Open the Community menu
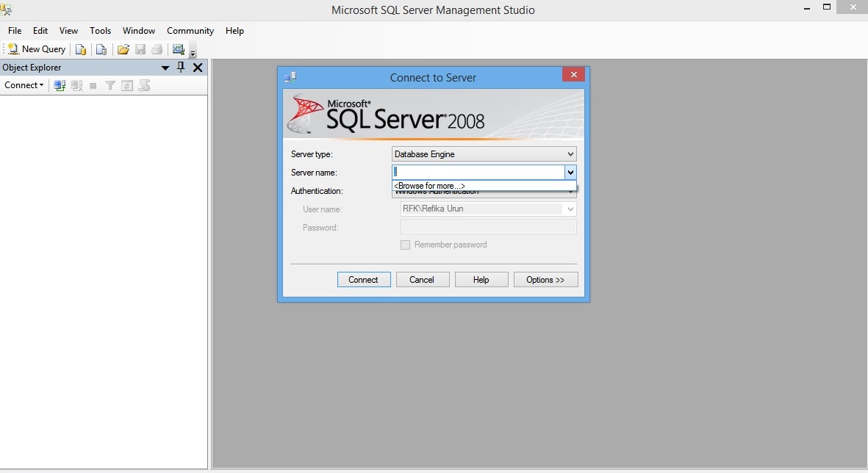The width and height of the screenshot is (868, 473). click(190, 30)
